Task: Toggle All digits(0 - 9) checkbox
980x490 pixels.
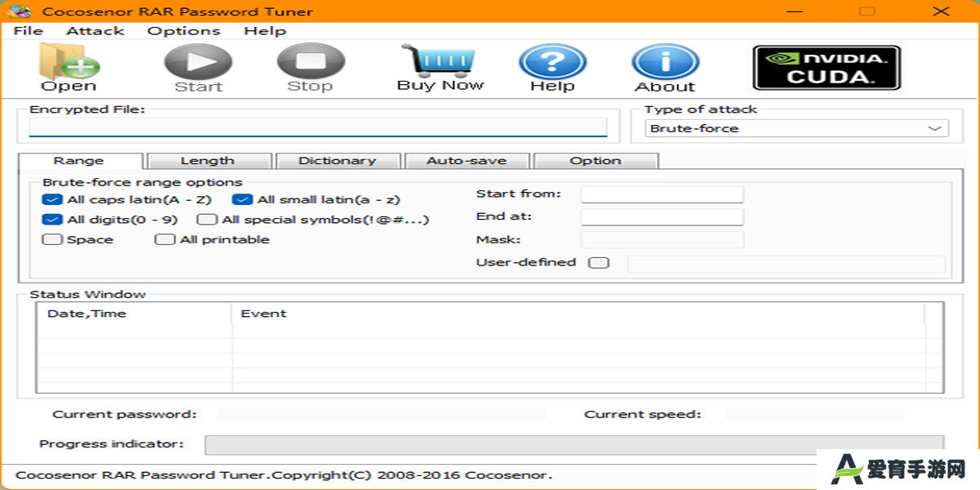Action: tap(52, 220)
